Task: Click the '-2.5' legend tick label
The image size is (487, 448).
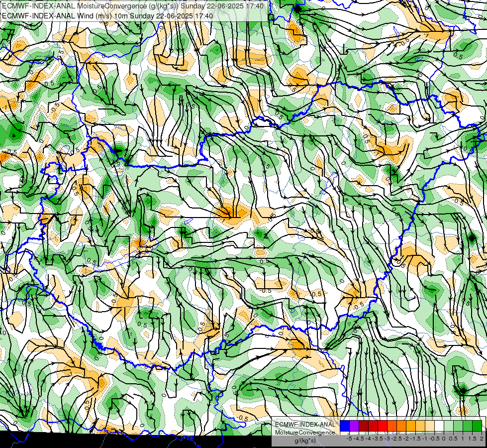Action: pyautogui.click(x=396, y=439)
